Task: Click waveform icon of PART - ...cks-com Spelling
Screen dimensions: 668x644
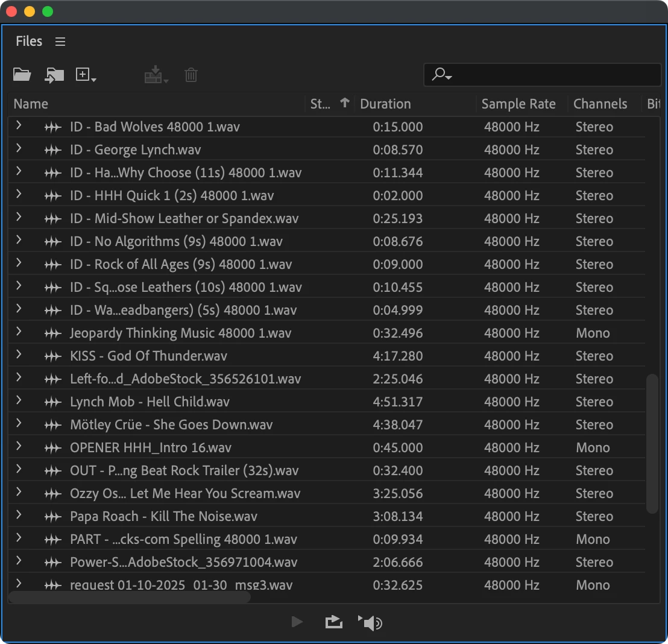Action: point(53,540)
